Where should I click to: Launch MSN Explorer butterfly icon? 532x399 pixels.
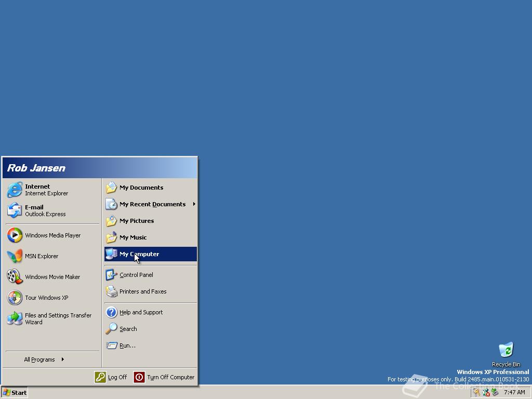14,256
